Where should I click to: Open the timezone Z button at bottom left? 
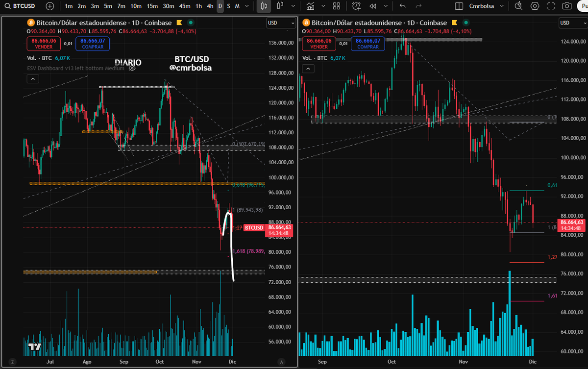click(x=12, y=362)
